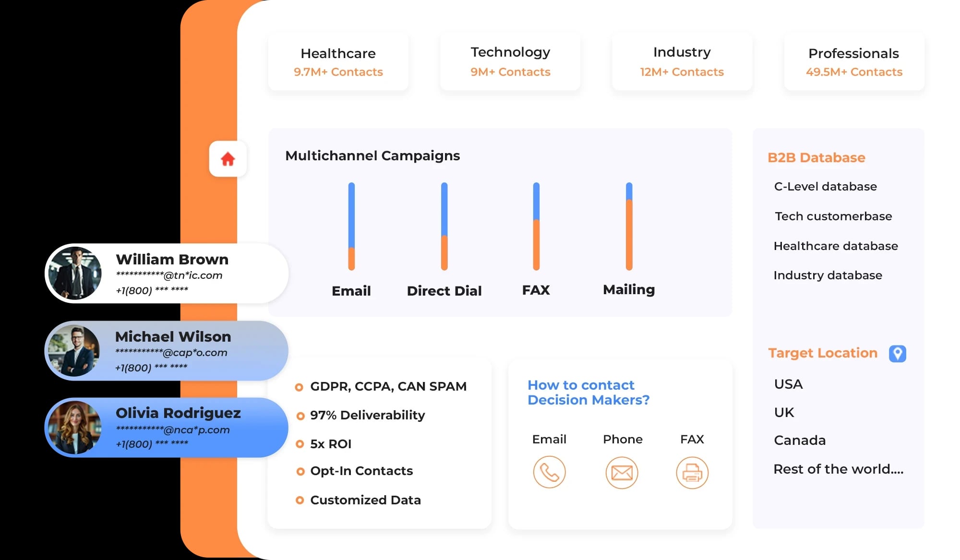Click the orange bullet beside Opt-In Contacts
Screen dimensions: 960x560
[x=300, y=472]
